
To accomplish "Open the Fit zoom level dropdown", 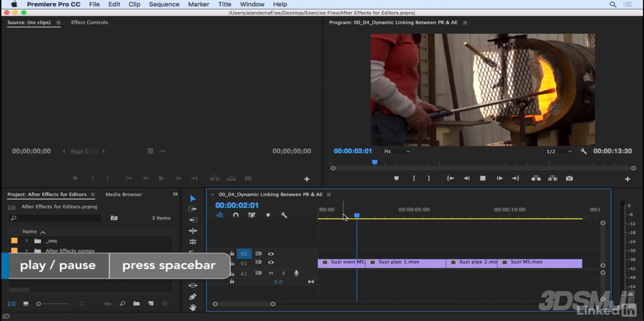I will click(397, 152).
